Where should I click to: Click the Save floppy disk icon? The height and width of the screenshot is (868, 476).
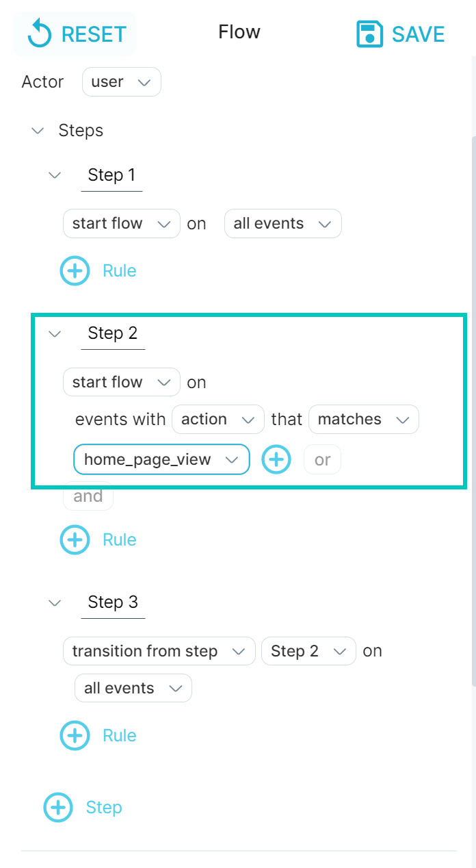click(x=370, y=34)
